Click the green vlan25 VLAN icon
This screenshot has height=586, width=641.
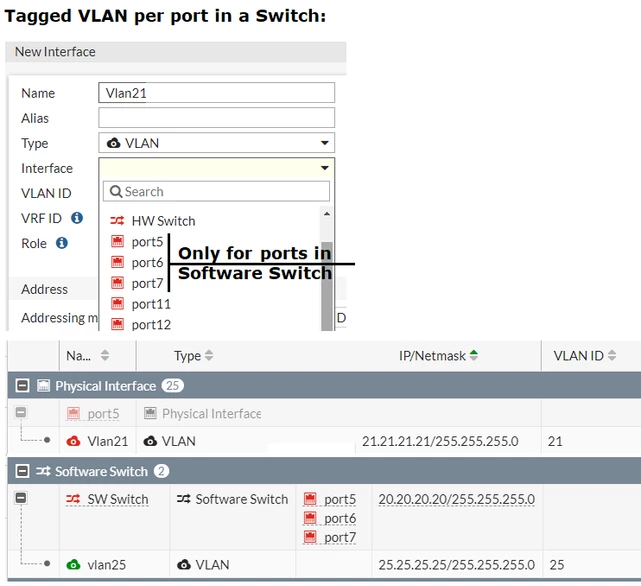click(x=73, y=565)
